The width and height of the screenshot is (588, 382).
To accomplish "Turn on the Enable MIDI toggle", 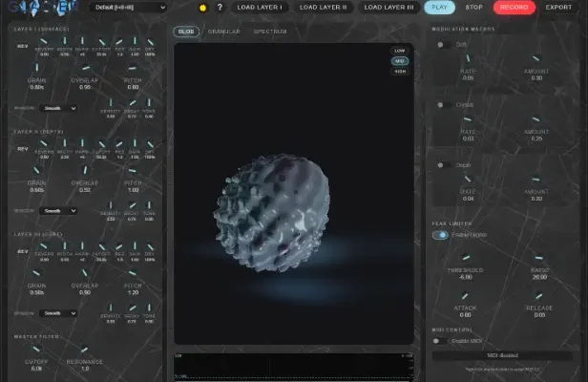I will tap(440, 340).
